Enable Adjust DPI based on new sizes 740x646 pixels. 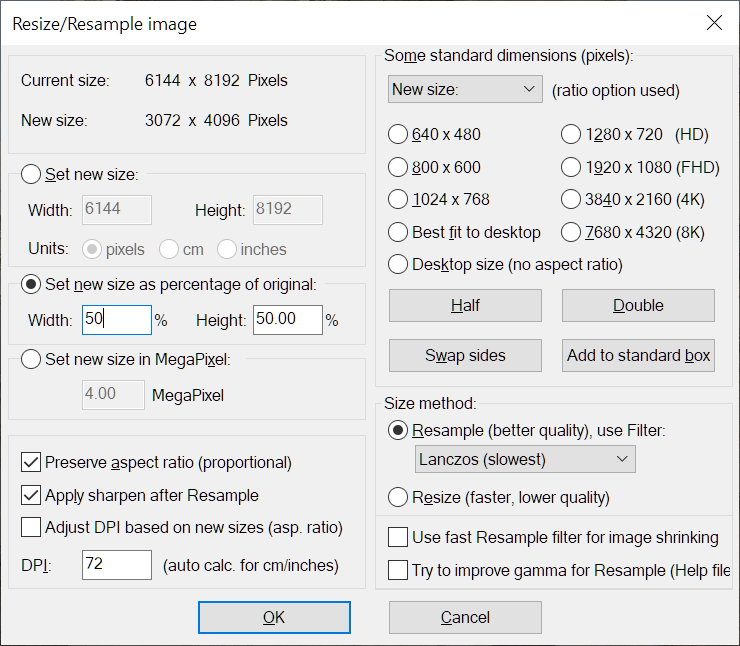[x=31, y=527]
